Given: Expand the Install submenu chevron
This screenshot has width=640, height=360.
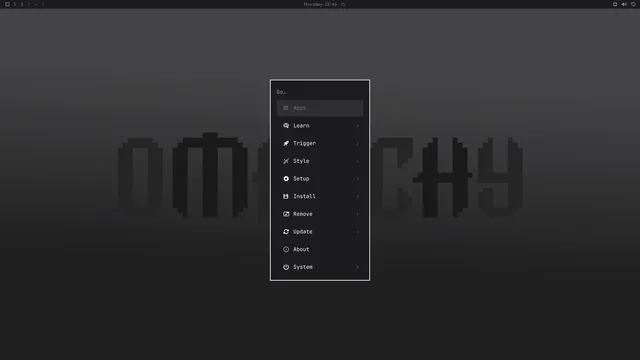Looking at the screenshot, I should (358, 197).
